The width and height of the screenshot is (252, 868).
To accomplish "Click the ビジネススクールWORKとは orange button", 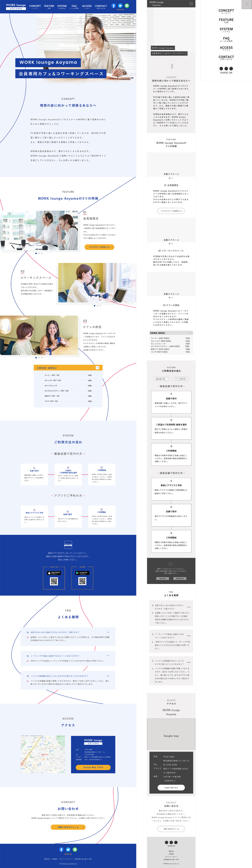I will point(99,247).
